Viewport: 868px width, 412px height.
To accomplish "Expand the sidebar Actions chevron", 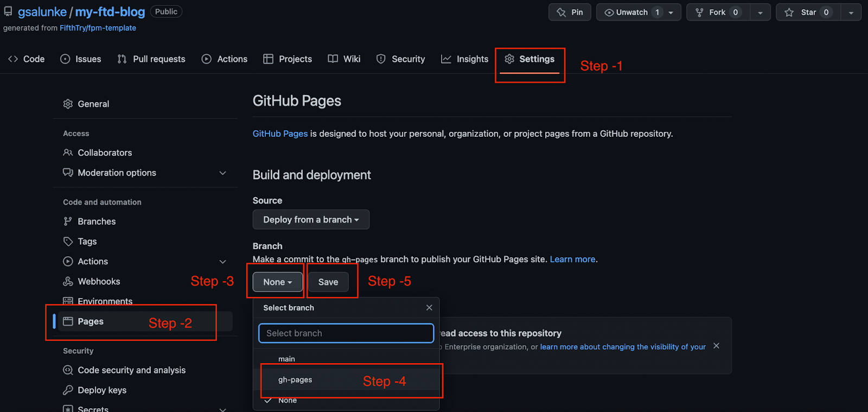I will tap(222, 262).
